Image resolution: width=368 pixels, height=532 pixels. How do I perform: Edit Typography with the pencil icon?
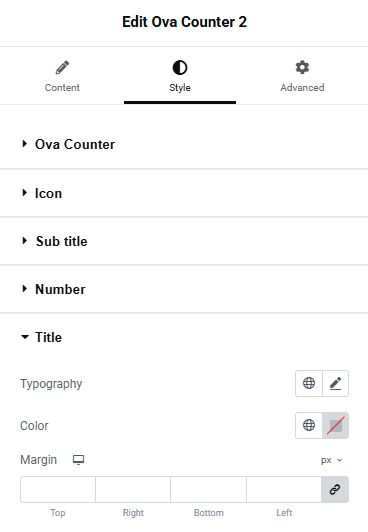335,383
